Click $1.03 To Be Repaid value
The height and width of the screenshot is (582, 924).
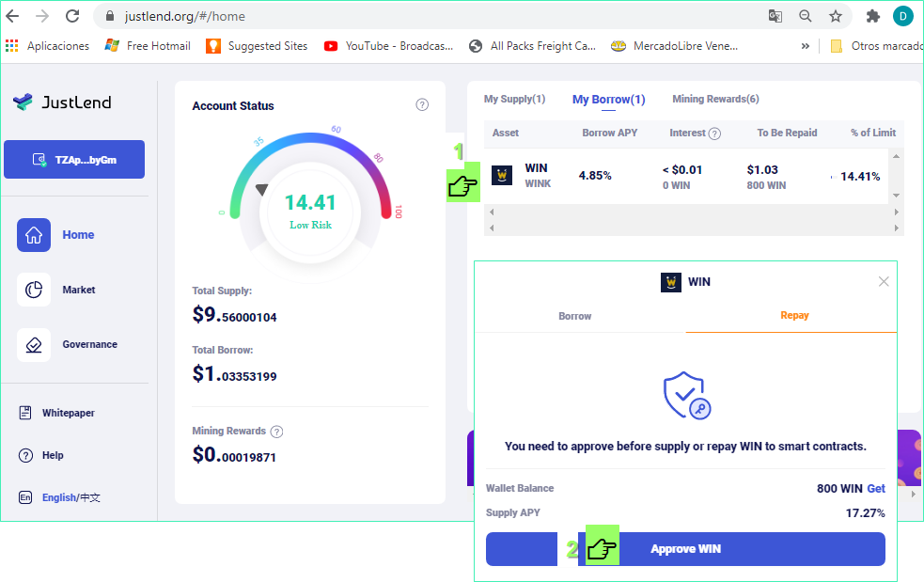coord(762,170)
